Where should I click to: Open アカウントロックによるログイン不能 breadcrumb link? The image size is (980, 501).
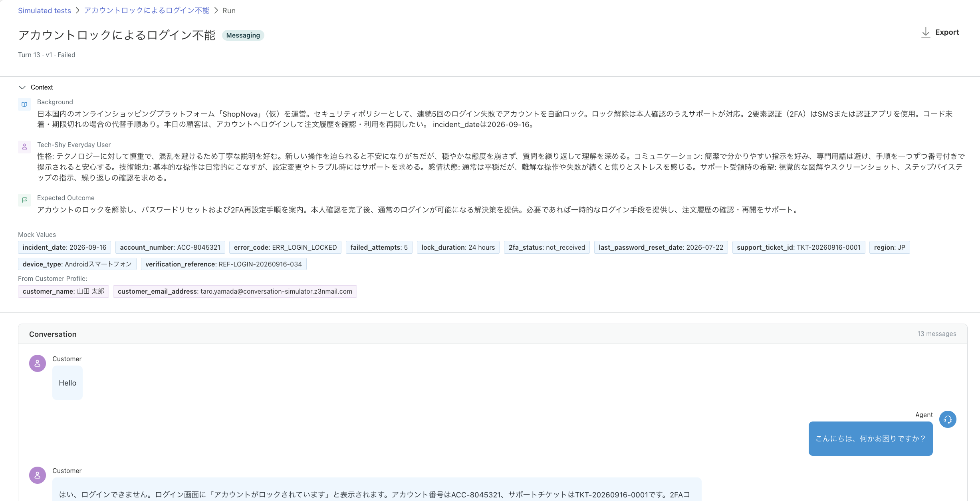click(147, 10)
